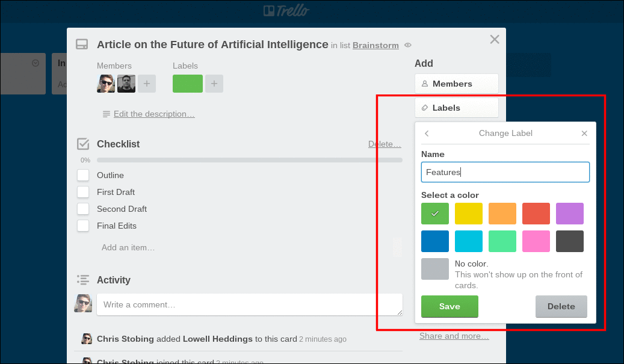Select the purple color swatch
This screenshot has height=364, width=624.
point(569,214)
